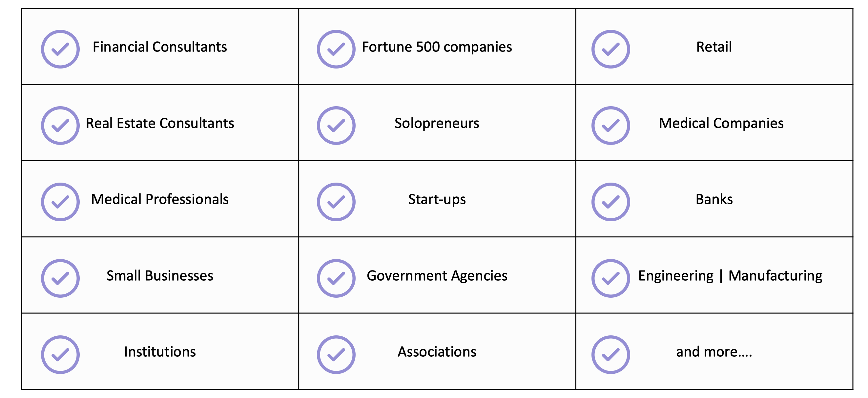Click the checkmark circle beside and more....

point(610,355)
